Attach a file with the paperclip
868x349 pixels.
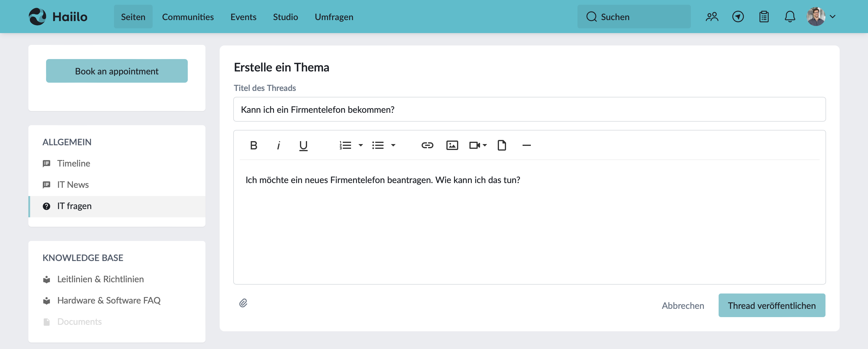pos(243,303)
